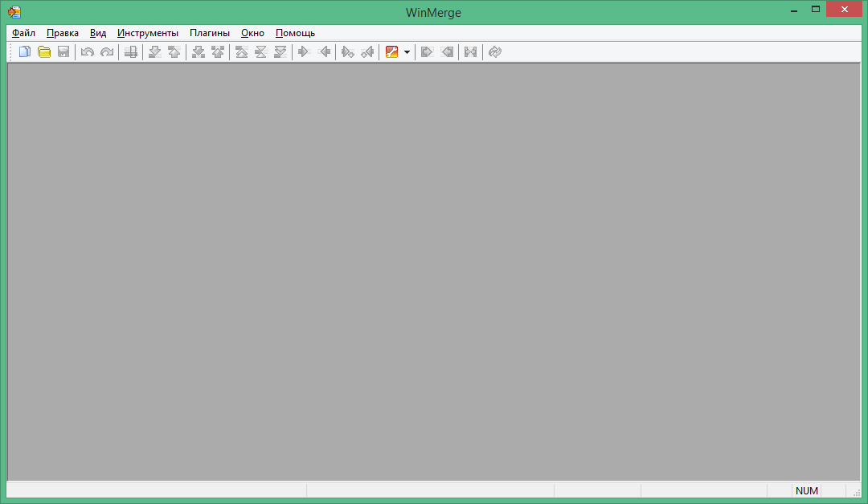The height and width of the screenshot is (504, 868).
Task: Open the Инструменты menu
Action: pyautogui.click(x=148, y=33)
